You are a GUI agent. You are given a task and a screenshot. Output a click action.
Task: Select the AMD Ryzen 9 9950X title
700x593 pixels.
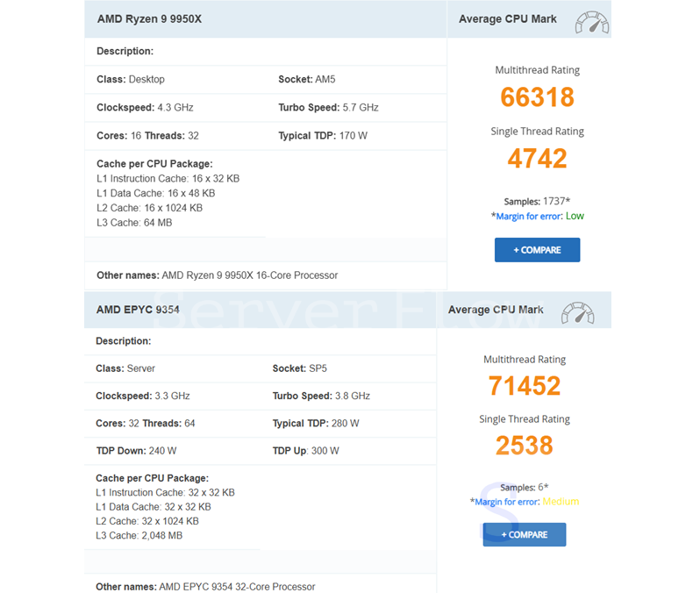coord(149,19)
